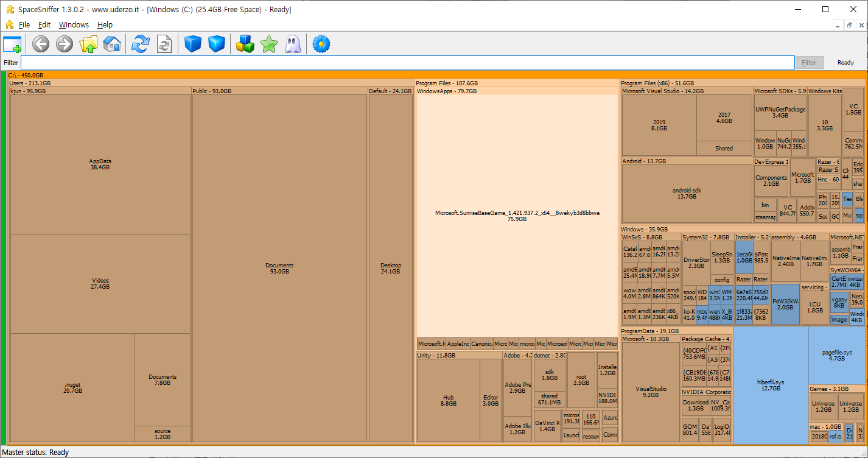This screenshot has height=458, width=868.
Task: Select the Public Documents 93.0GB block
Action: point(279,269)
